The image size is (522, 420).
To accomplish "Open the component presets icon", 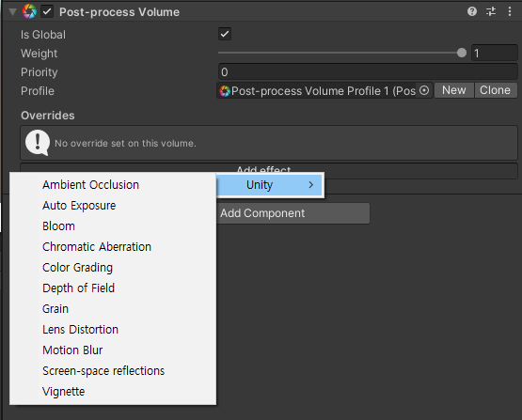I will [x=491, y=11].
